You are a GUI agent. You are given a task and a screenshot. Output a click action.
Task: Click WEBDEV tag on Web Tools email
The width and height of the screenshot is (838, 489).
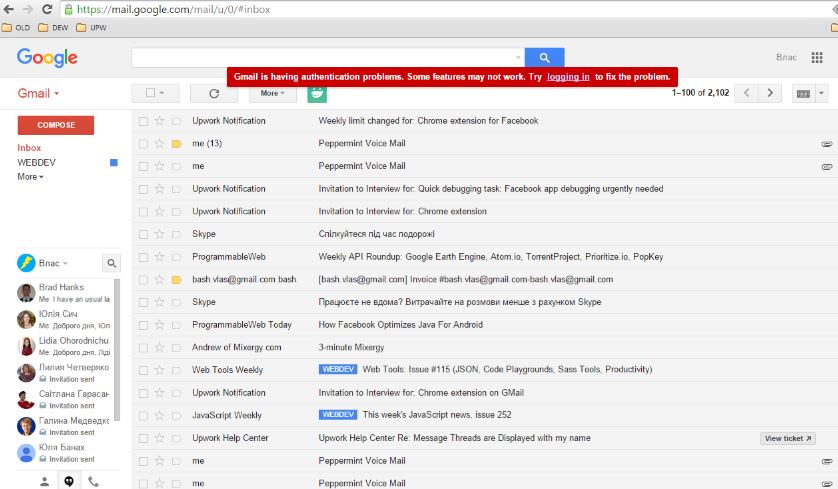(x=338, y=369)
